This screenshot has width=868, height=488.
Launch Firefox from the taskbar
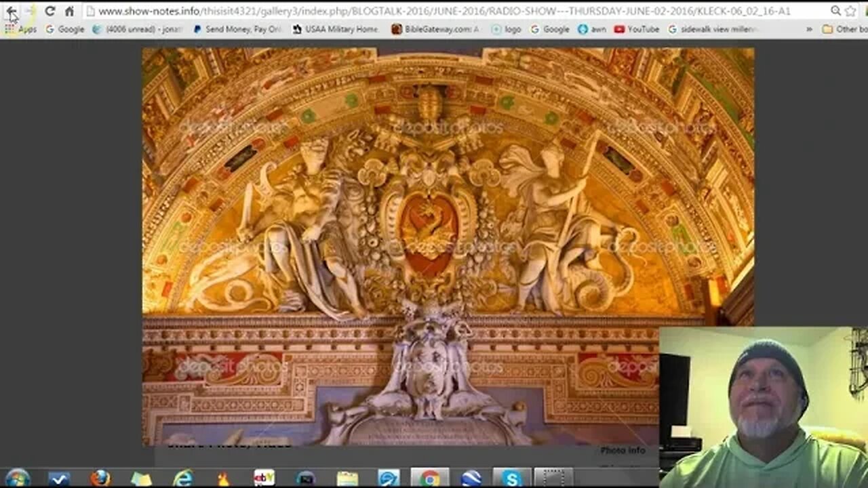point(100,479)
